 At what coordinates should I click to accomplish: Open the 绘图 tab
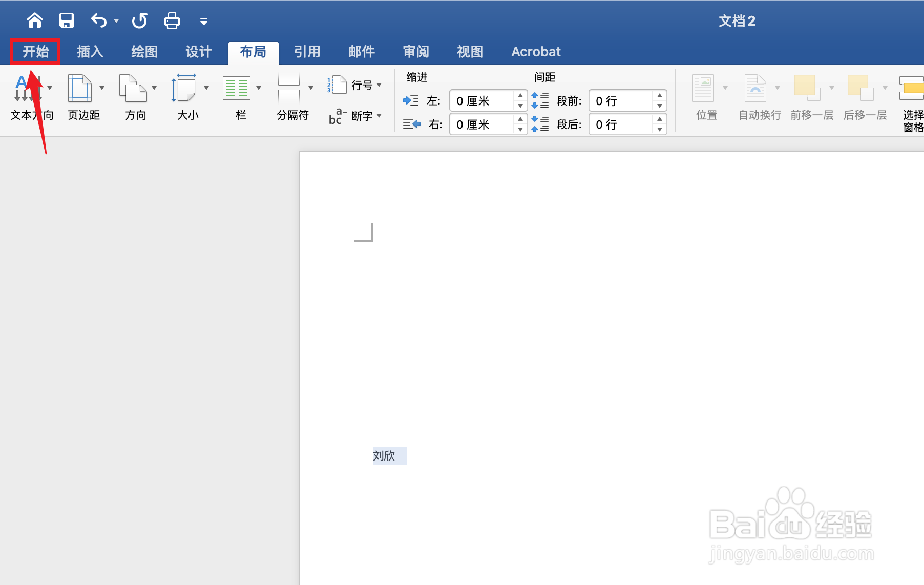144,52
